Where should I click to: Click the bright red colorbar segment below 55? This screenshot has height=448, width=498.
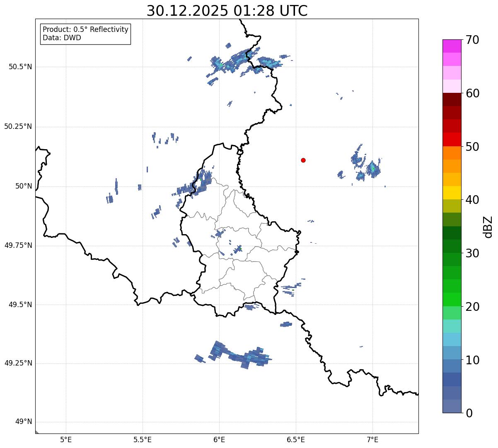(452, 139)
